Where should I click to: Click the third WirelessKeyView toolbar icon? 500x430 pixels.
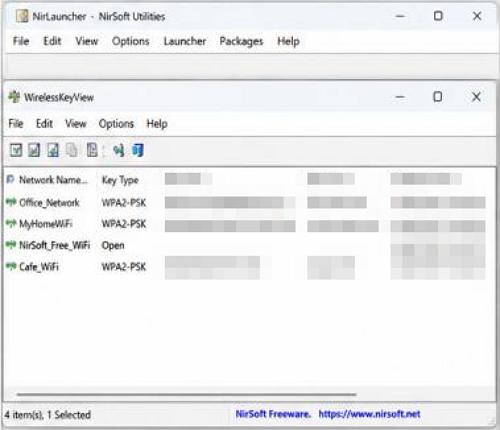pyautogui.click(x=53, y=150)
